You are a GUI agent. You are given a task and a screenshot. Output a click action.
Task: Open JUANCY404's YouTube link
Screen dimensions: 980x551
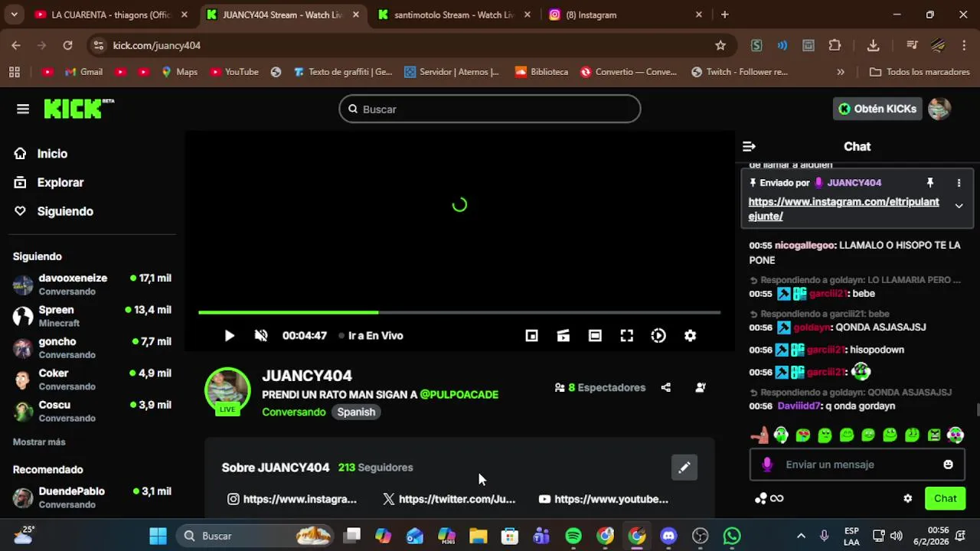pyautogui.click(x=603, y=499)
